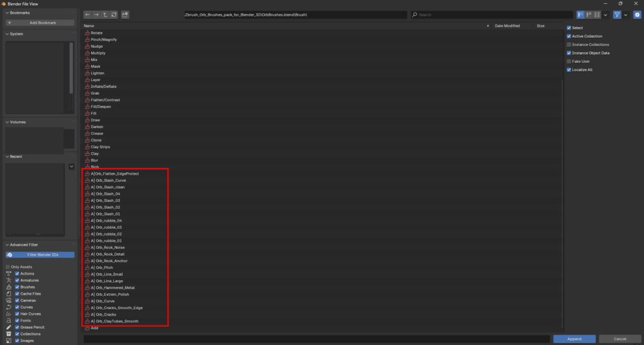The image size is (644, 345).
Task: Click the Cache Files type icon in filter
Action: click(x=9, y=293)
